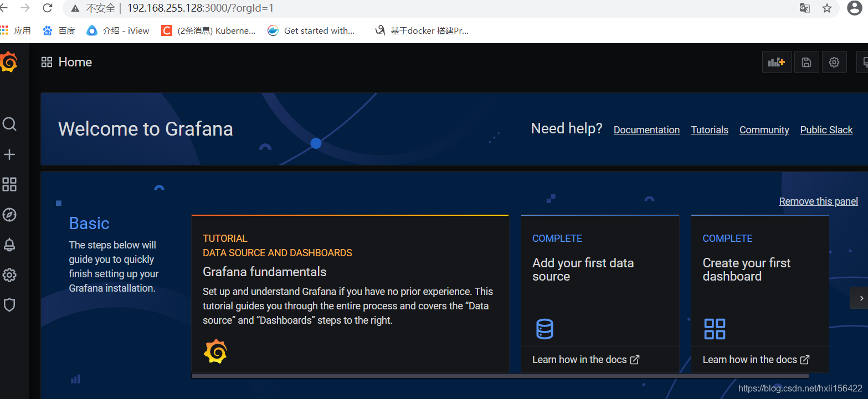Click the Create your first dashboard heading

747,270
